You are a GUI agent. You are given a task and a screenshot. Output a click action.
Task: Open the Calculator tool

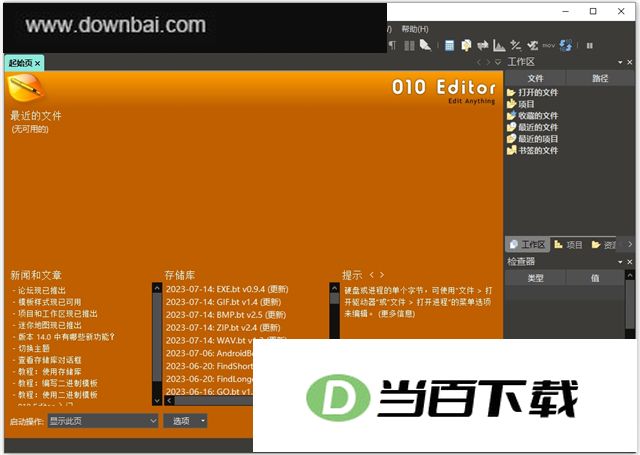(x=449, y=45)
